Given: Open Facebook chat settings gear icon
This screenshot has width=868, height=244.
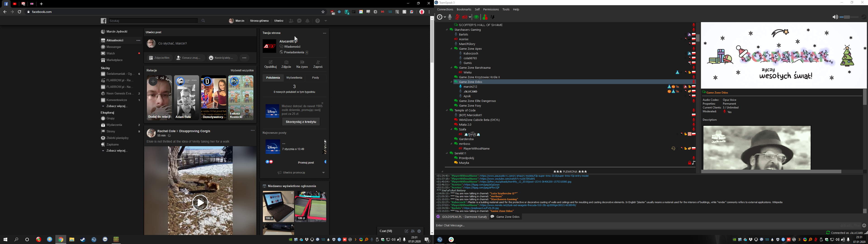Looking at the screenshot, I should pos(419,231).
